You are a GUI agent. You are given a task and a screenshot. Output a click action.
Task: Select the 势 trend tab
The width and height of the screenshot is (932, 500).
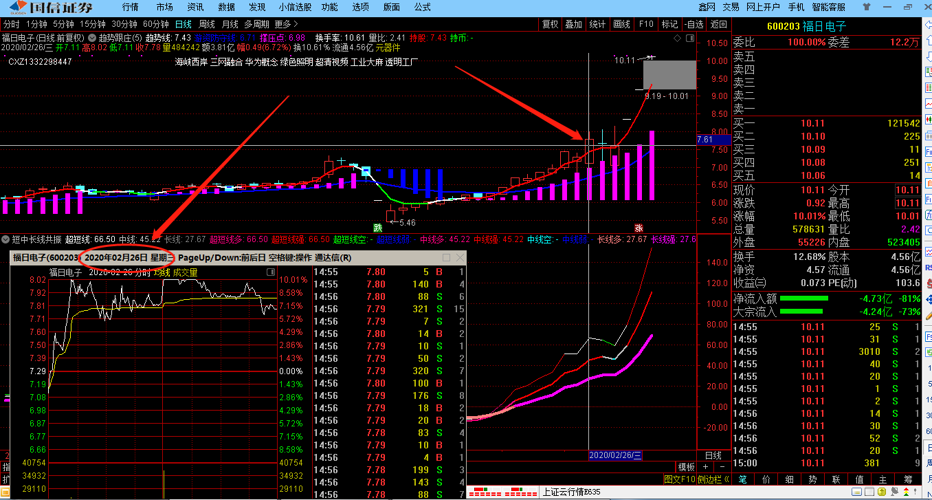point(813,479)
